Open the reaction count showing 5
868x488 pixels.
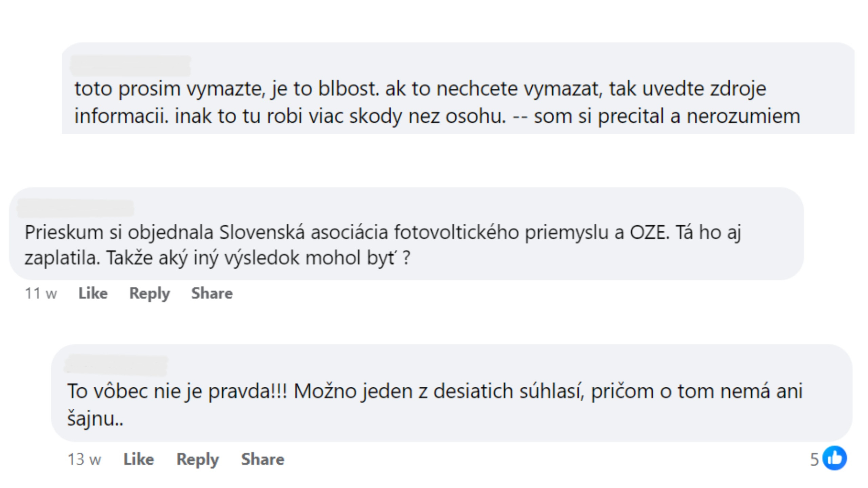coord(814,460)
